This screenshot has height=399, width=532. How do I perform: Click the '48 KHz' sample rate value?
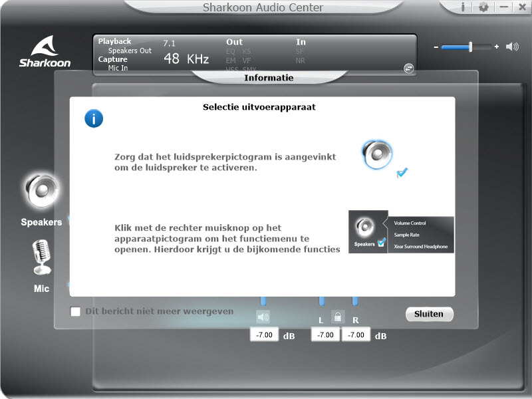tap(186, 59)
